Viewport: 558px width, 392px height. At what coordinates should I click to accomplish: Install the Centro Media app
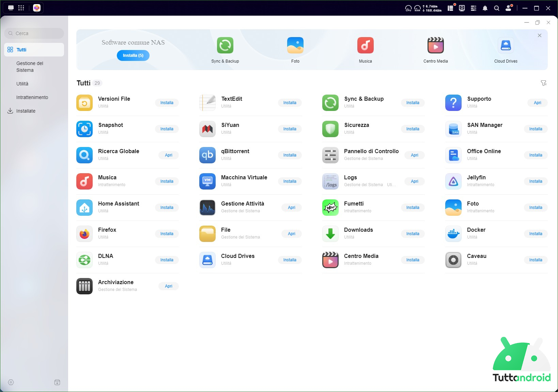click(x=413, y=260)
